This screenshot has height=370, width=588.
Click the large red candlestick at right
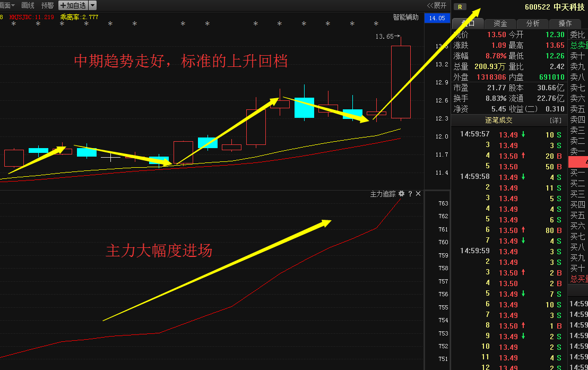click(x=401, y=82)
